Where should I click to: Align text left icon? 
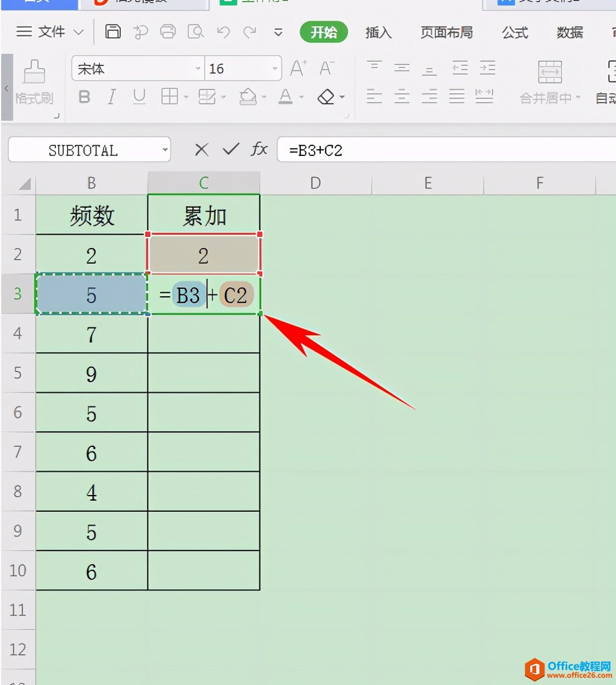375,97
